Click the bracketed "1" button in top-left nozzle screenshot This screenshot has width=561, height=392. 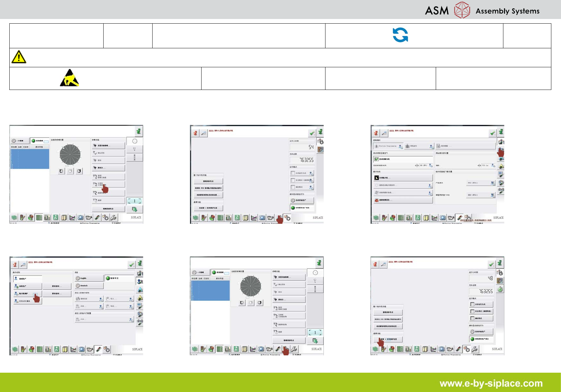135,201
